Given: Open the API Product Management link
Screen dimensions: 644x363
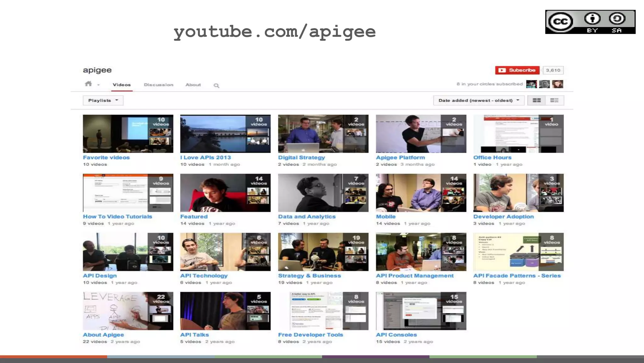Looking at the screenshot, I should click(x=415, y=276).
